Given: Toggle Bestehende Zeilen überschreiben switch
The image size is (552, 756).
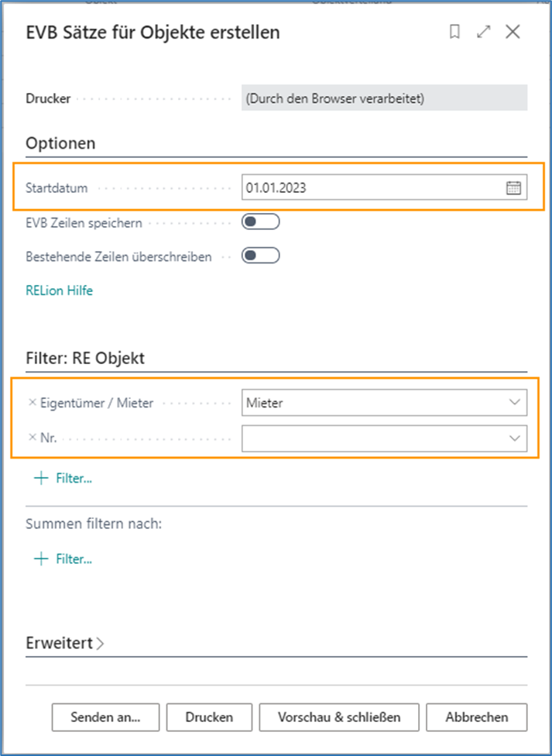Looking at the screenshot, I should (260, 256).
